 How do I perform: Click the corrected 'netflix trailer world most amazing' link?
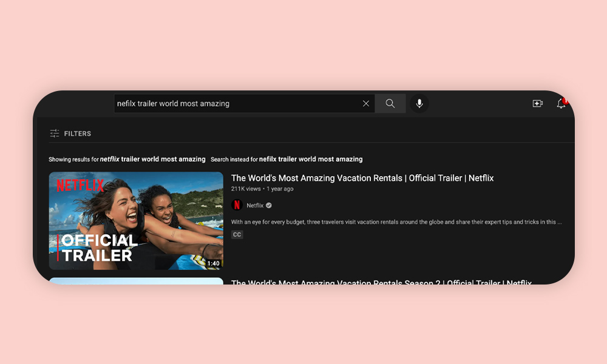[152, 159]
